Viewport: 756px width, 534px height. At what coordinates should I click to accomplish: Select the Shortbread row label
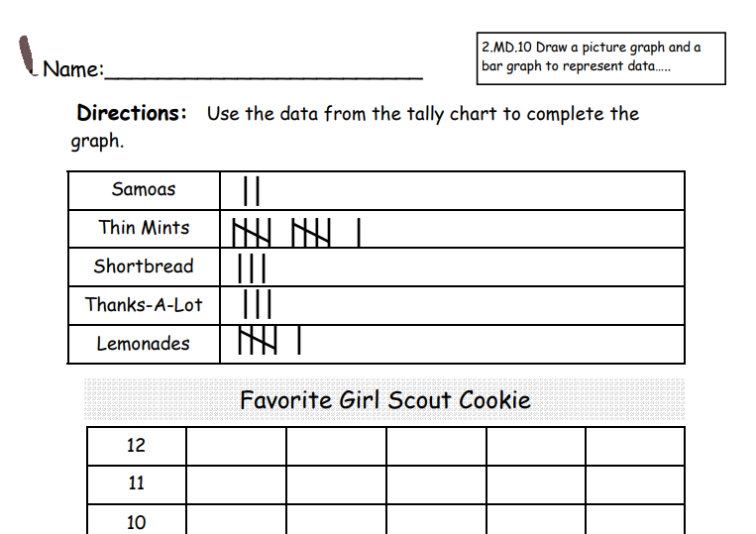pyautogui.click(x=144, y=267)
